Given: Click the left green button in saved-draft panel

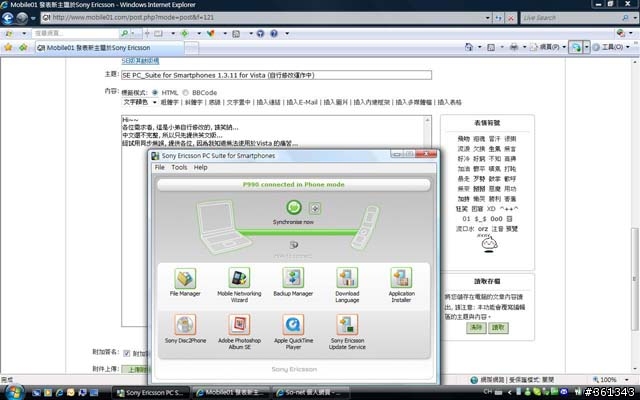Looking at the screenshot, I should tap(476, 328).
